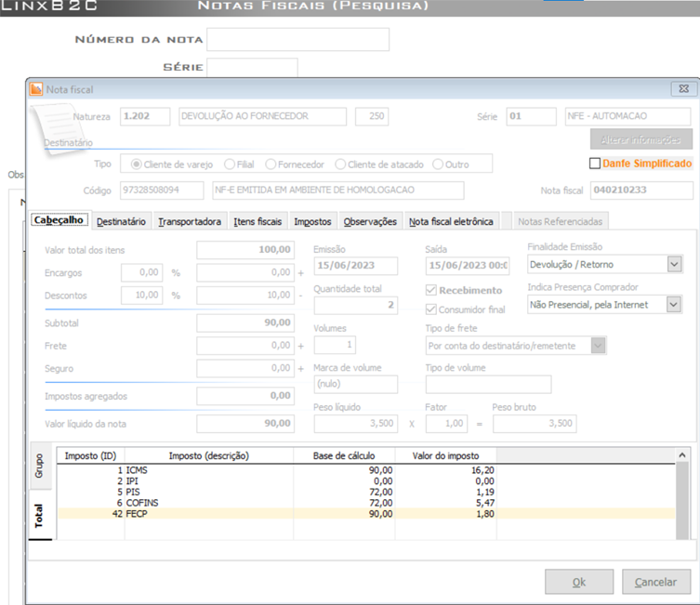
Task: Click the Cancelar button
Action: (x=656, y=582)
